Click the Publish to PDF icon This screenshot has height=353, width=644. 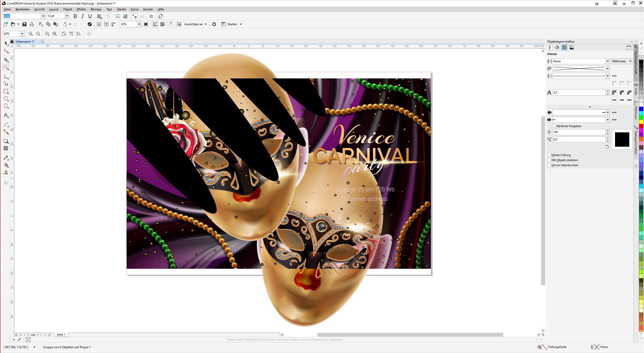[114, 24]
